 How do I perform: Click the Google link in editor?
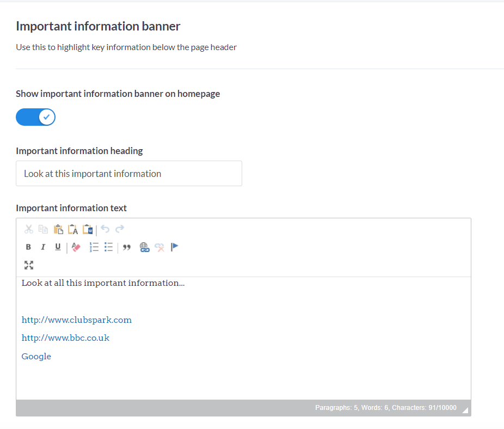click(36, 356)
